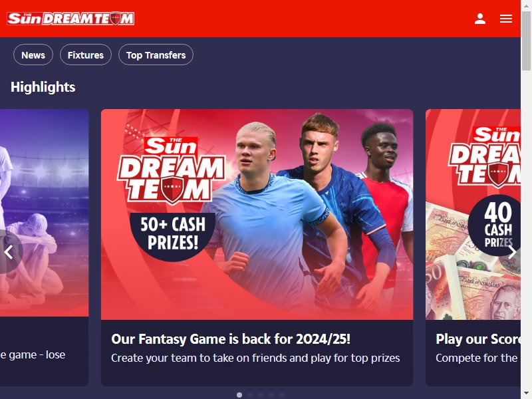The width and height of the screenshot is (532, 399).
Task: Open the Top Transfers tab
Action: (156, 55)
